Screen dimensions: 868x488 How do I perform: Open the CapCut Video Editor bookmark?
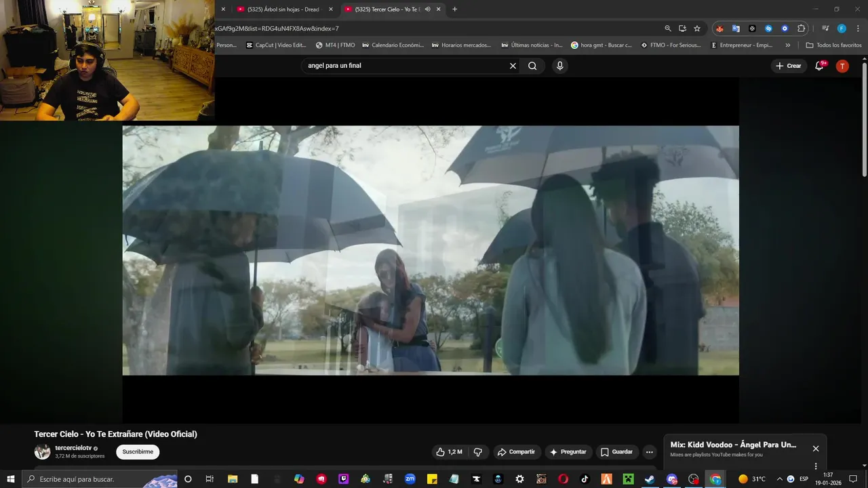(x=276, y=45)
